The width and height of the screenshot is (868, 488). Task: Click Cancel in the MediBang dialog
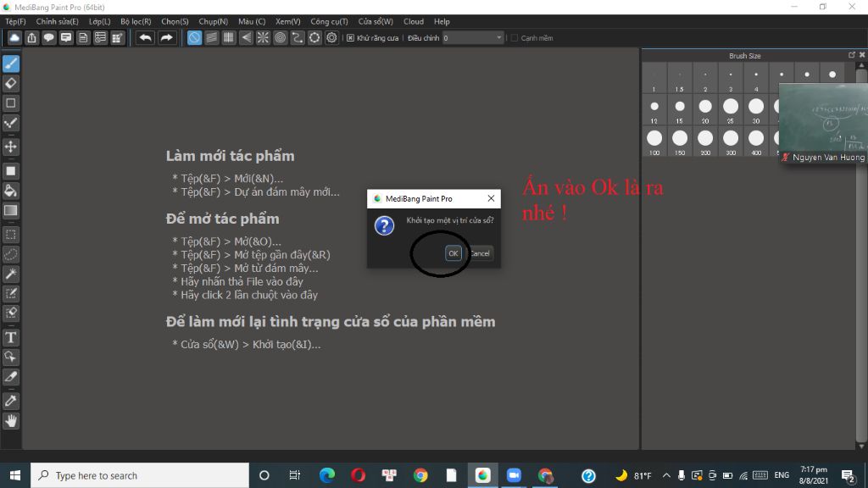[x=480, y=253]
